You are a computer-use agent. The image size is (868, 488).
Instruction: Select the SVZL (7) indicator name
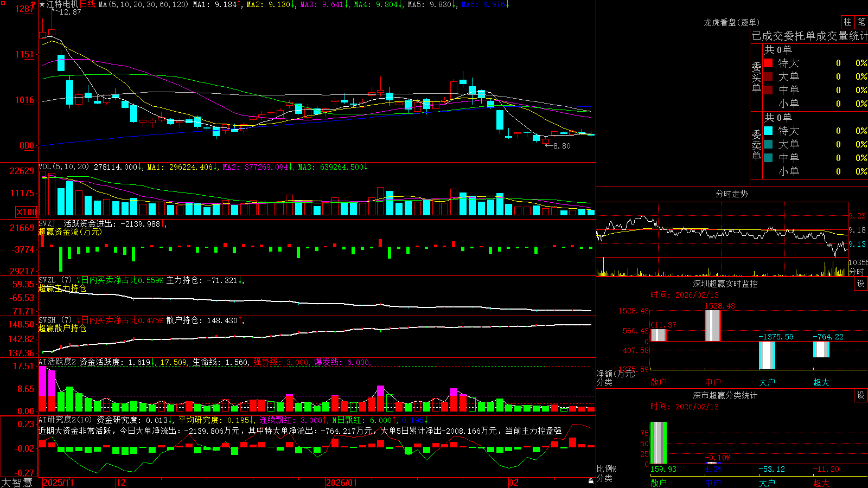click(55, 280)
